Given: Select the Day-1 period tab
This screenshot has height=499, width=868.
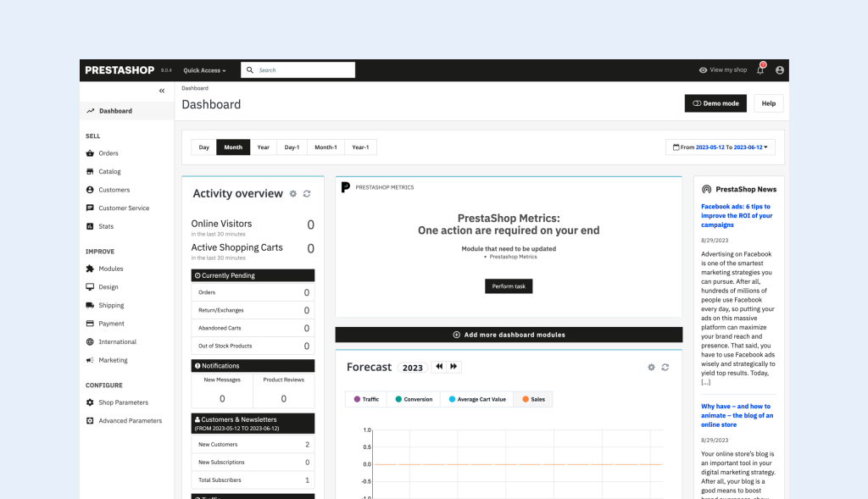Looking at the screenshot, I should point(292,147).
